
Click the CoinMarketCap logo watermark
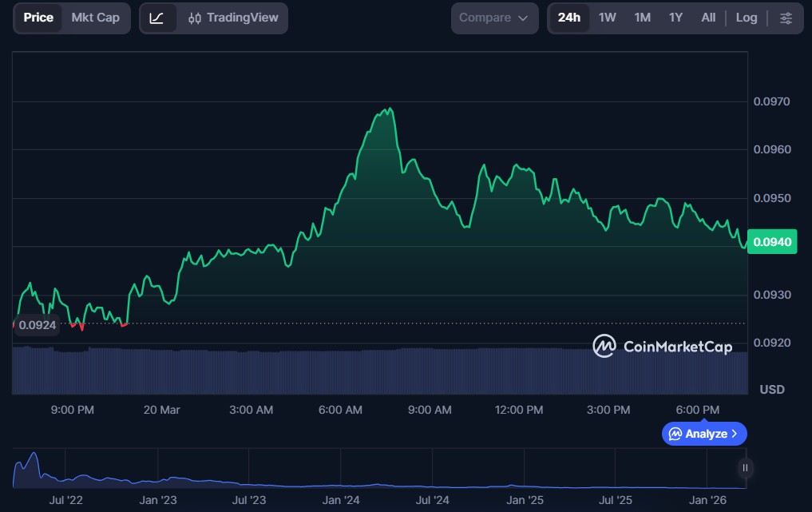(662, 346)
